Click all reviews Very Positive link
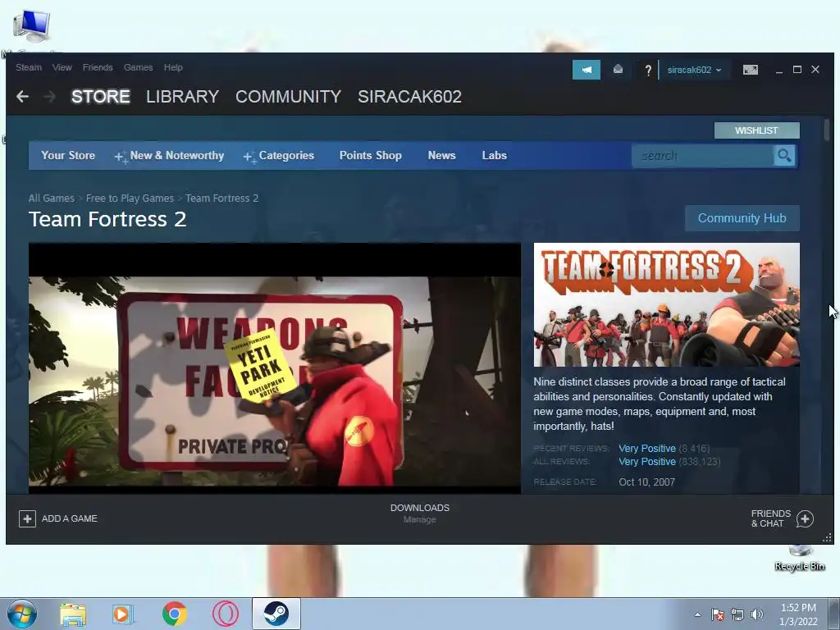840x630 pixels. click(647, 461)
